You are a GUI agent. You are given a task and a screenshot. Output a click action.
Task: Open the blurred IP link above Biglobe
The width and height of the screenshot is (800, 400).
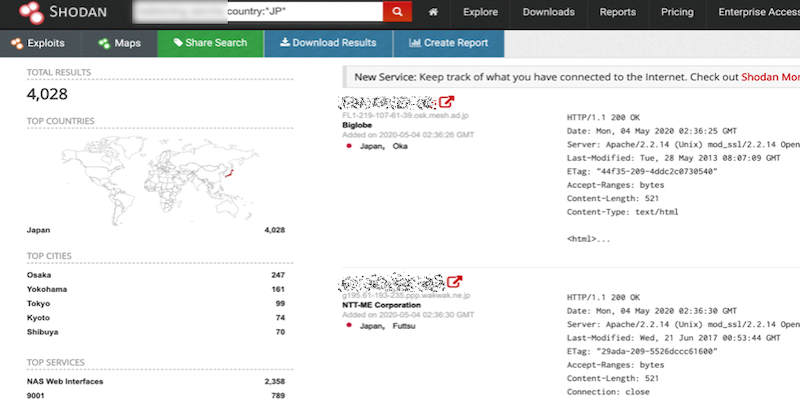pos(388,103)
